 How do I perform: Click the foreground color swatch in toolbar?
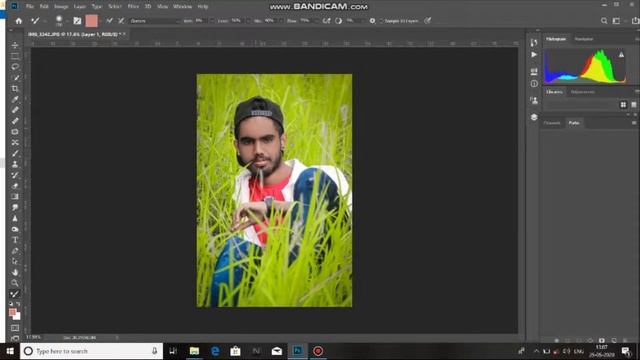(13, 313)
